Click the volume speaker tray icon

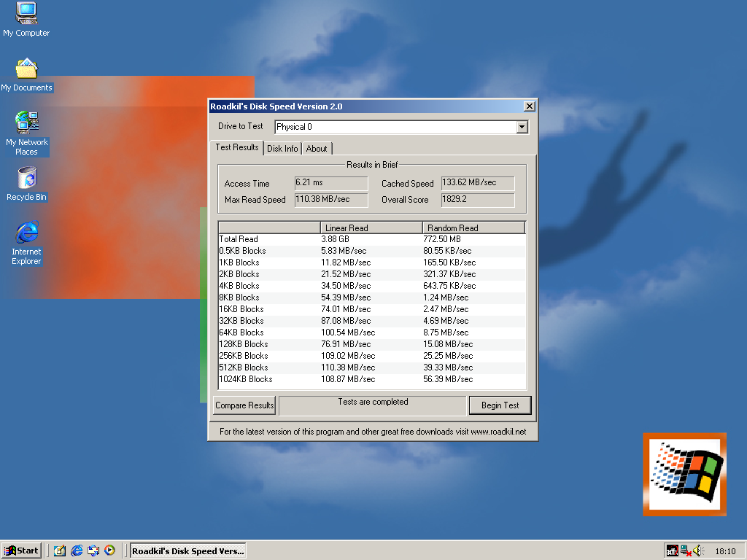click(x=698, y=551)
